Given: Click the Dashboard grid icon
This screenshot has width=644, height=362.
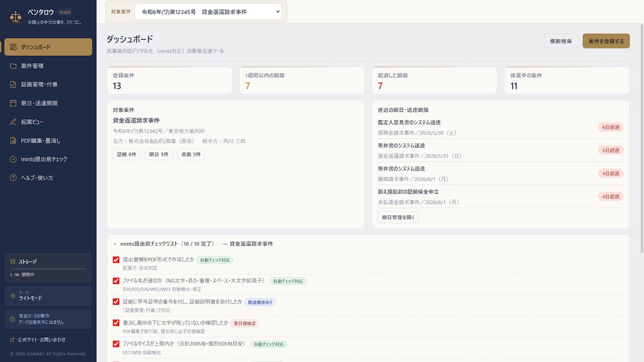Looking at the screenshot, I should click(13, 47).
